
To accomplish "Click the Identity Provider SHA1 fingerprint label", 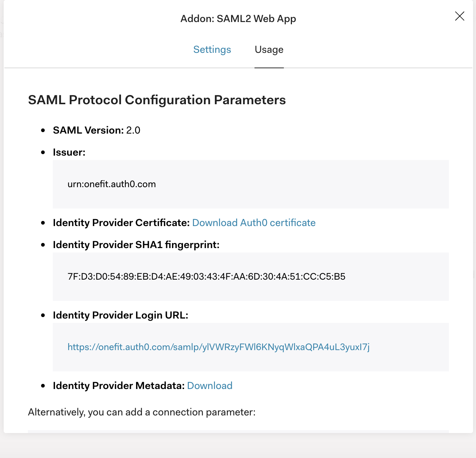I will [136, 245].
